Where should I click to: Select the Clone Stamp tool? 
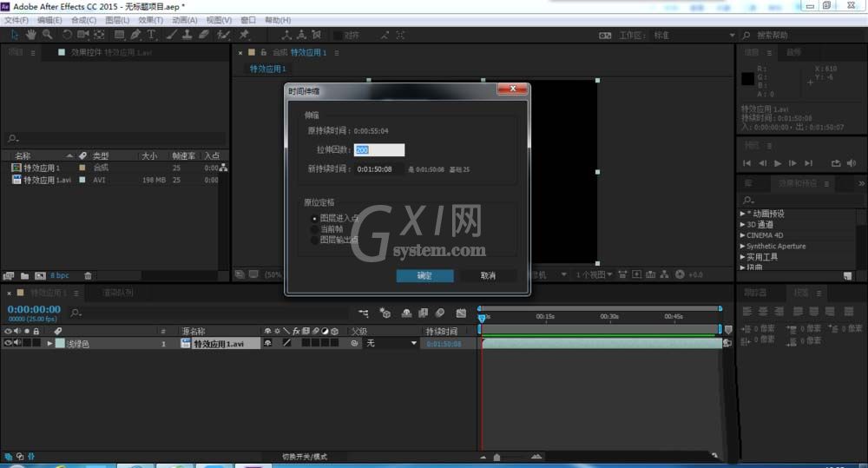[187, 35]
